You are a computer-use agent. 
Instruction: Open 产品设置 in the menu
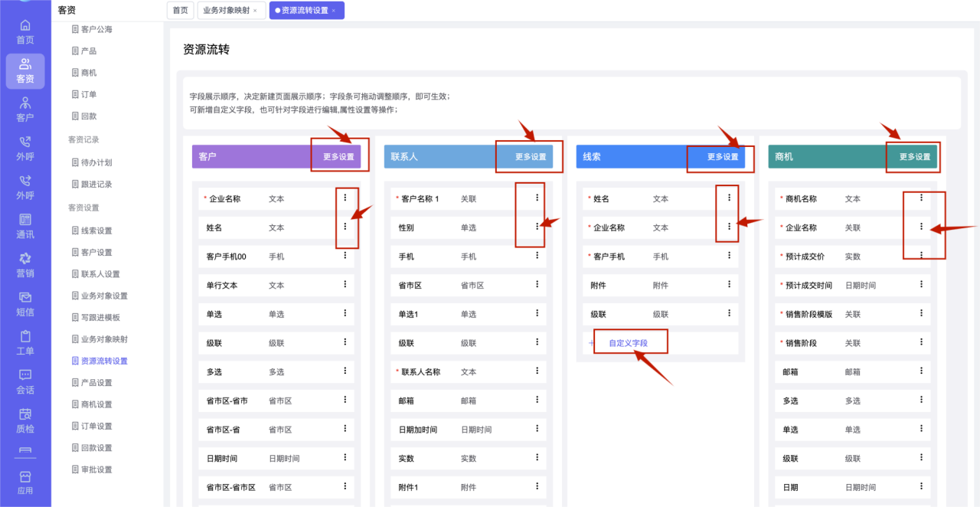[92, 382]
